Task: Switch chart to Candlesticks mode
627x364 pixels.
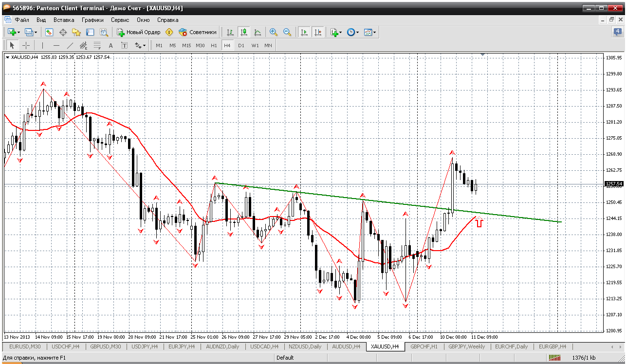Action: [x=244, y=32]
